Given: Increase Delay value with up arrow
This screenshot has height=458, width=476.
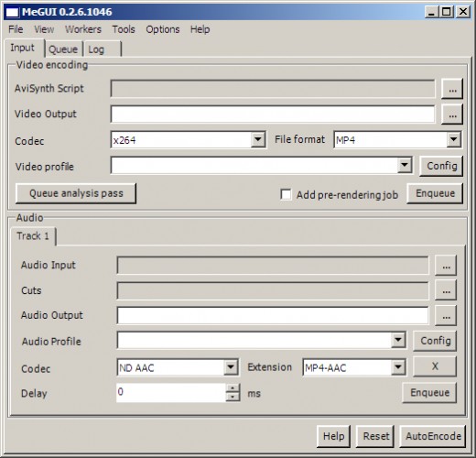Looking at the screenshot, I should point(233,388).
